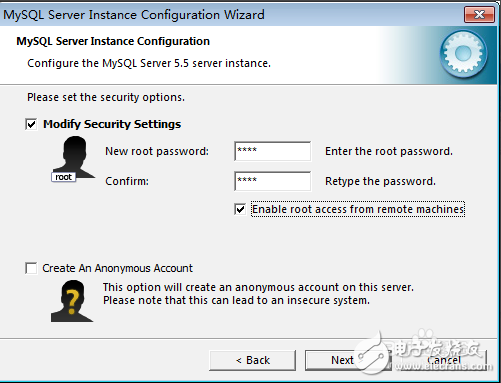Click the 'Enable root access from remote machines' label
The height and width of the screenshot is (383, 501).
point(358,209)
